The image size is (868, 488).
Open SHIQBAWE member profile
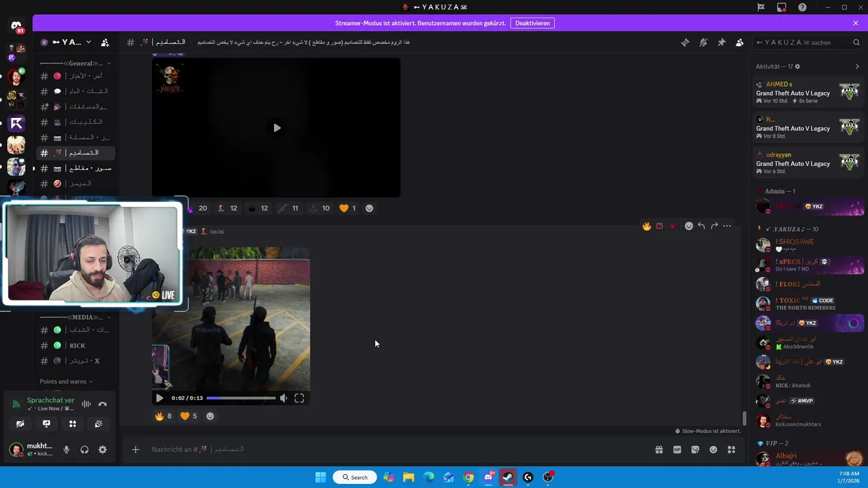(810, 245)
